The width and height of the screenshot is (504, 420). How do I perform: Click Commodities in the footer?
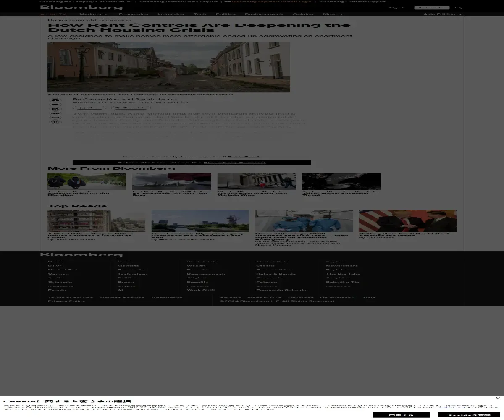click(274, 270)
